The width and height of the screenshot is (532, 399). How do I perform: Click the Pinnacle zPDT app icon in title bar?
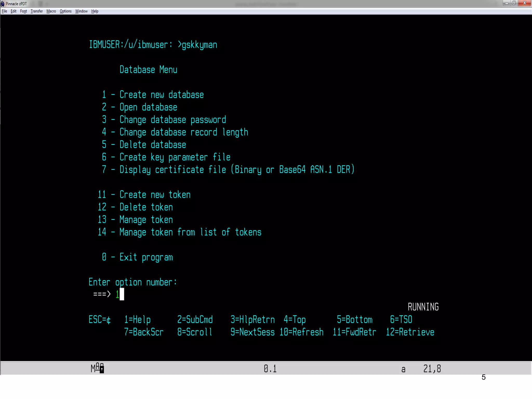tap(2, 4)
